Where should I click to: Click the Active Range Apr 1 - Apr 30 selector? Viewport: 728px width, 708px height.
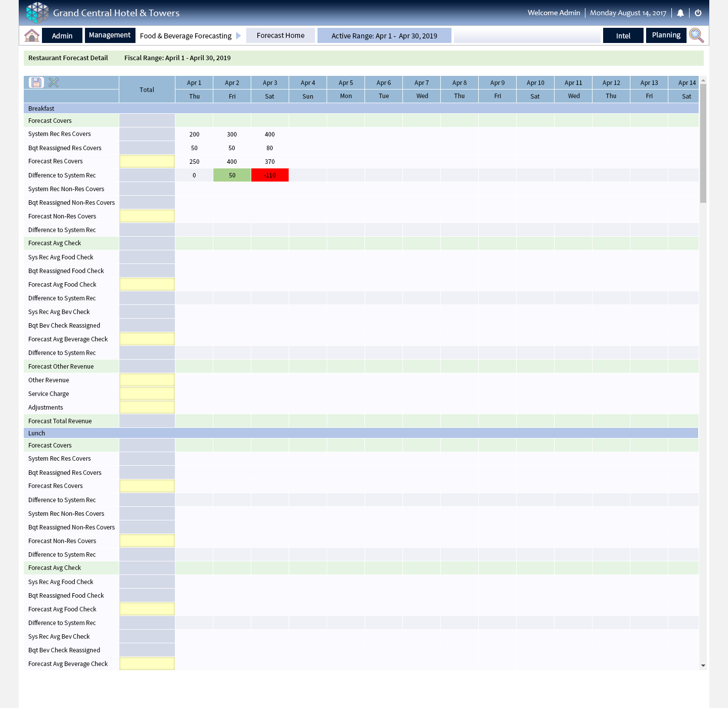pos(384,36)
